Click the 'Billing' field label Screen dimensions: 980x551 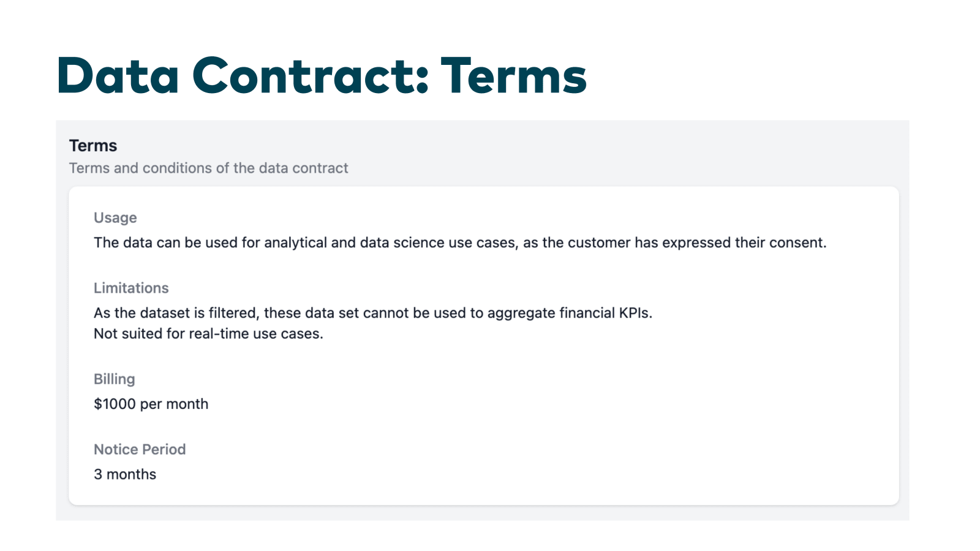point(114,379)
